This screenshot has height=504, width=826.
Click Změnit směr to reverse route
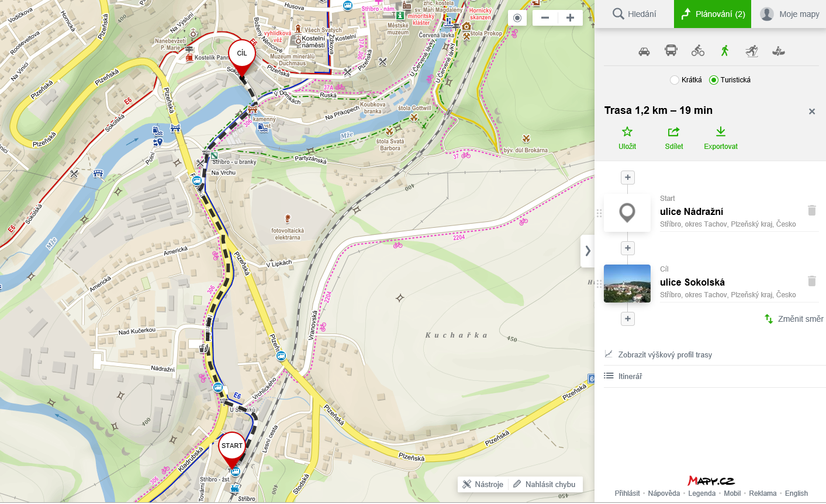pyautogui.click(x=794, y=319)
